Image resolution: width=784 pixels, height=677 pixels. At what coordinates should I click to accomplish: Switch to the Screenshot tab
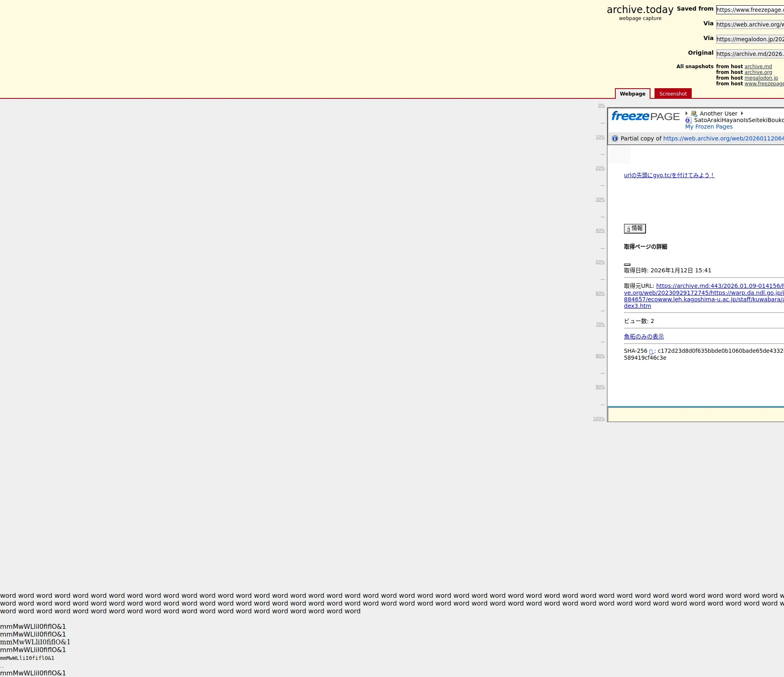pyautogui.click(x=673, y=94)
